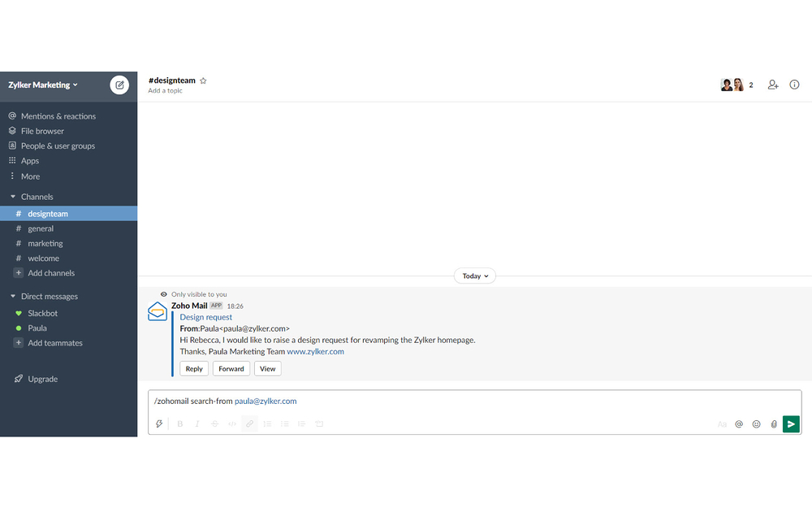Click the member count 2
812x508 pixels.
click(751, 85)
